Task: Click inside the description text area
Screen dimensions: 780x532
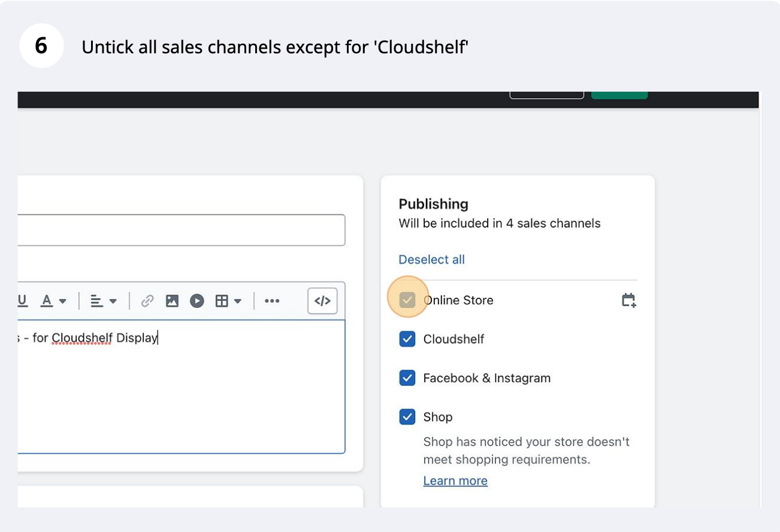Action: tap(182, 386)
